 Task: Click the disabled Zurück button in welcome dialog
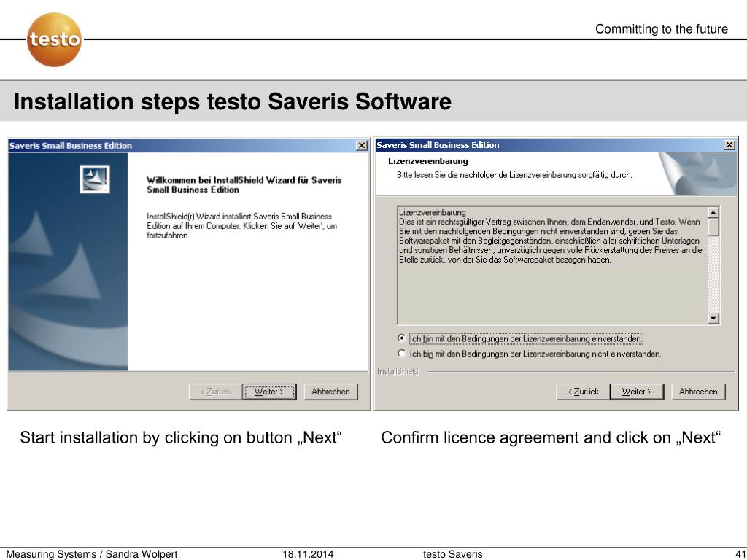point(216,392)
